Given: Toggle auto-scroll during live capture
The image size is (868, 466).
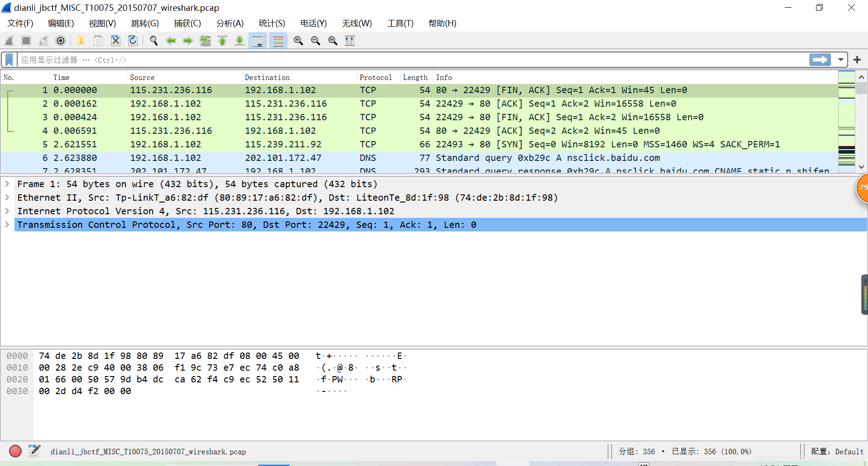Looking at the screenshot, I should (x=258, y=41).
